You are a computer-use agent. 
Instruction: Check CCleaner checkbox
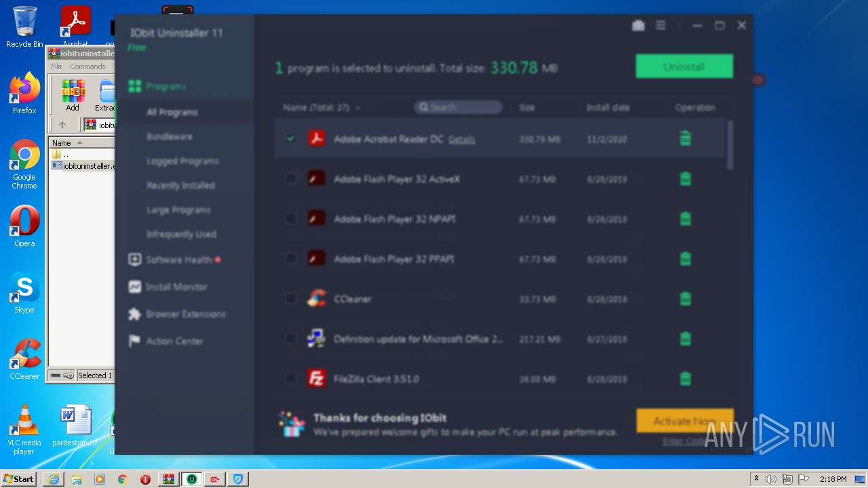click(291, 299)
